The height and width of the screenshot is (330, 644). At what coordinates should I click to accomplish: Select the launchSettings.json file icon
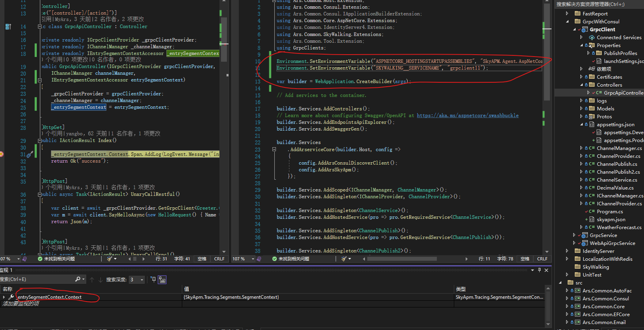(600, 61)
